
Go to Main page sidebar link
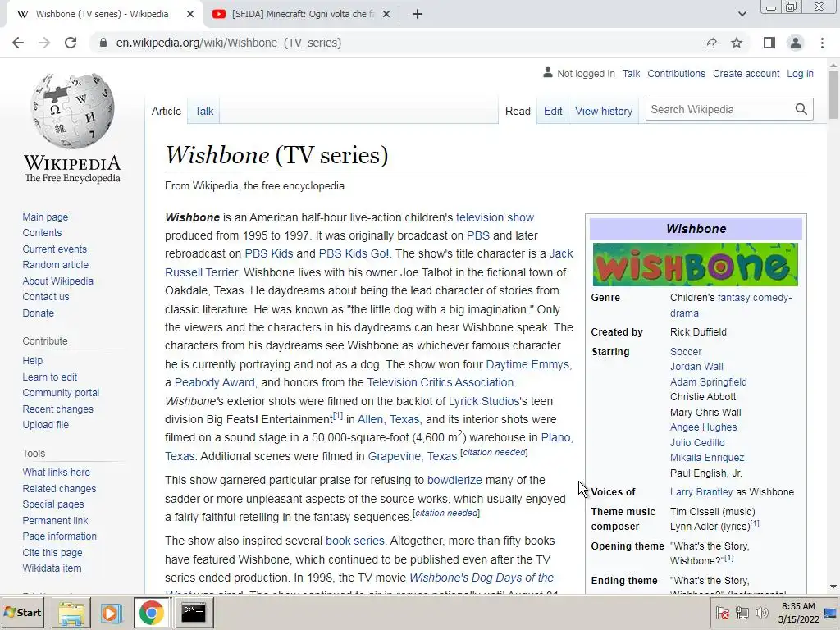pyautogui.click(x=45, y=217)
